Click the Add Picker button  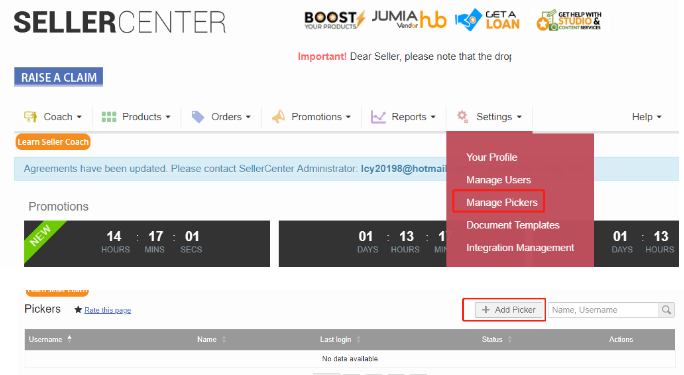pos(509,310)
